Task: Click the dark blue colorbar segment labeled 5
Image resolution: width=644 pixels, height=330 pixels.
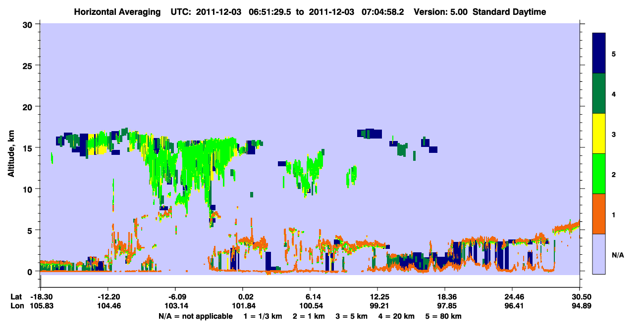Action: coord(599,53)
